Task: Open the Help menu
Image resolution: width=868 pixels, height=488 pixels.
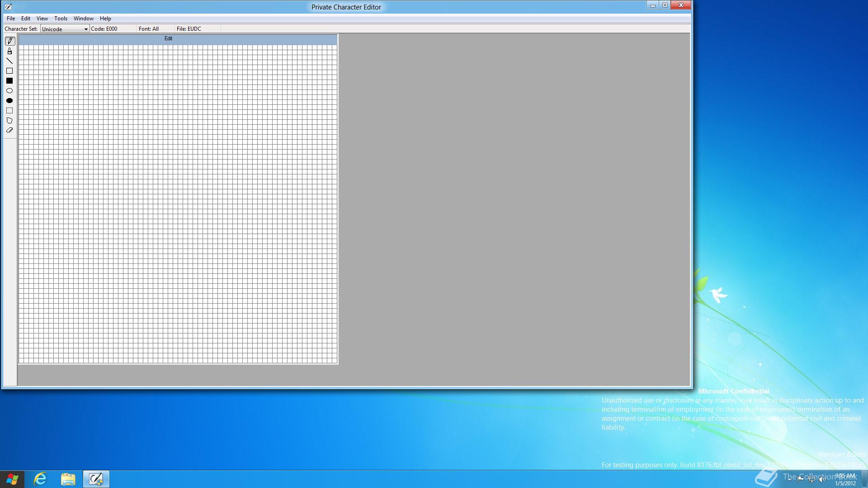Action: tap(105, 19)
